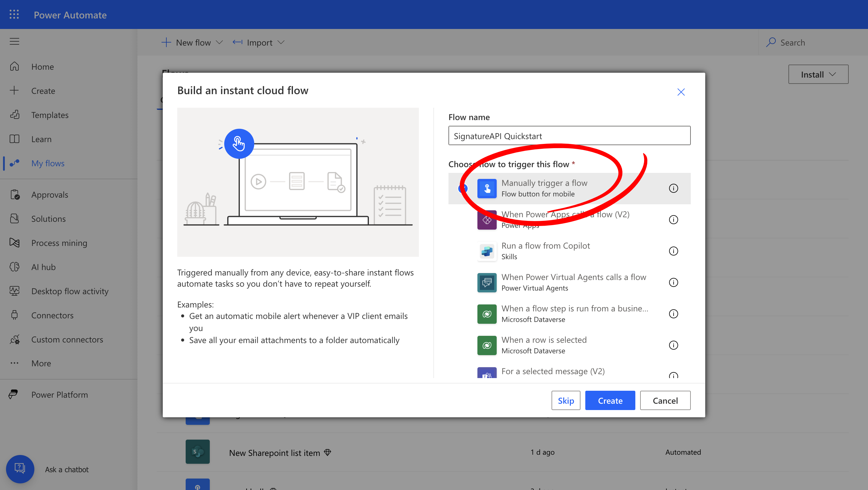The width and height of the screenshot is (868, 490).
Task: Choose When a flow step is run trigger
Action: click(574, 309)
